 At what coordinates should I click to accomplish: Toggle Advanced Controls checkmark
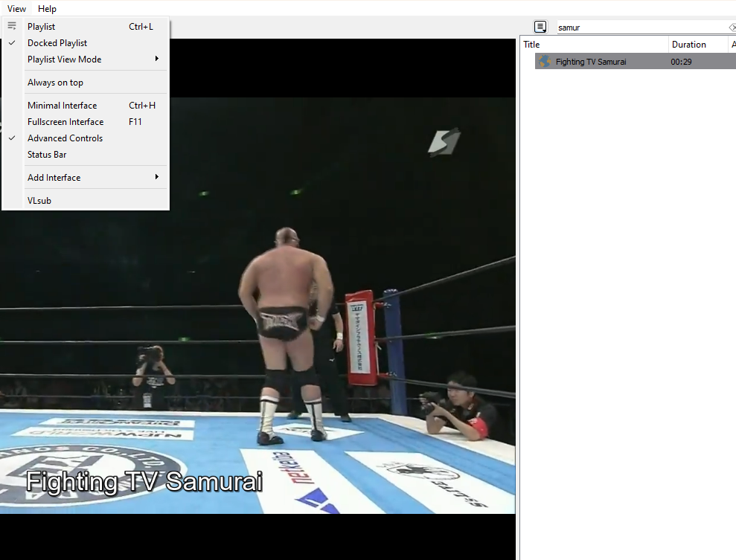86,138
